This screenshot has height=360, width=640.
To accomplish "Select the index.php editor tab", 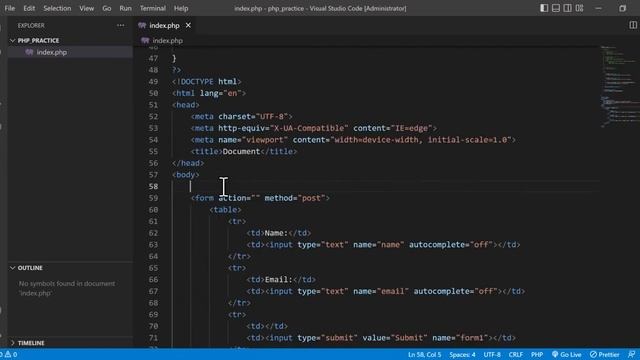I will [164, 25].
